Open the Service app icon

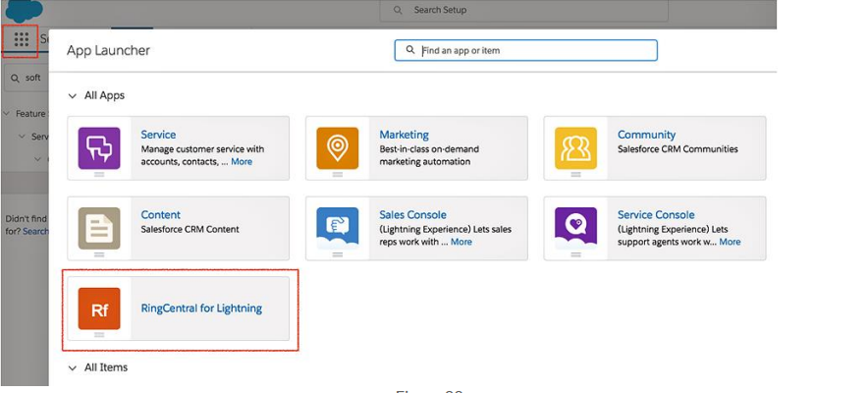[x=99, y=147]
